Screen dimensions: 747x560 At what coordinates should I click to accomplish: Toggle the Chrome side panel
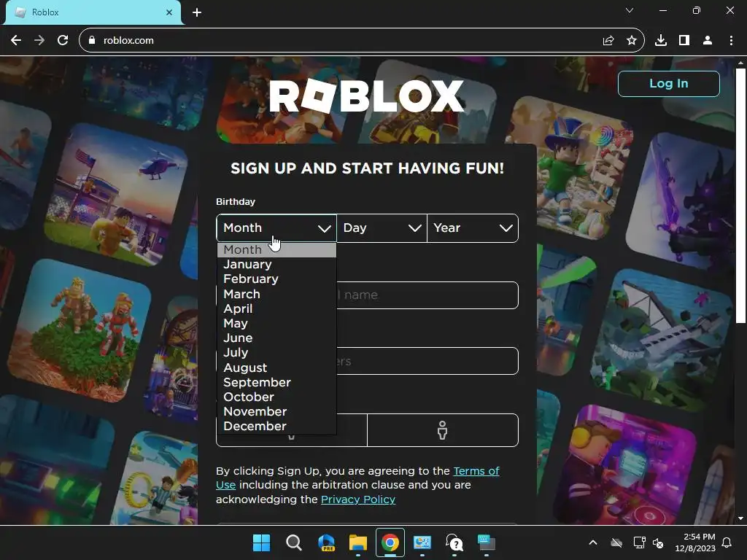[684, 41]
